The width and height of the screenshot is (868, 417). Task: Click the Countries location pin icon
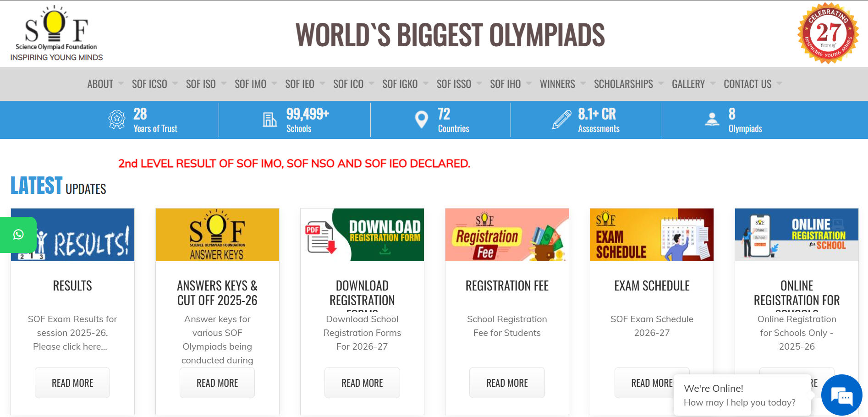(x=421, y=120)
